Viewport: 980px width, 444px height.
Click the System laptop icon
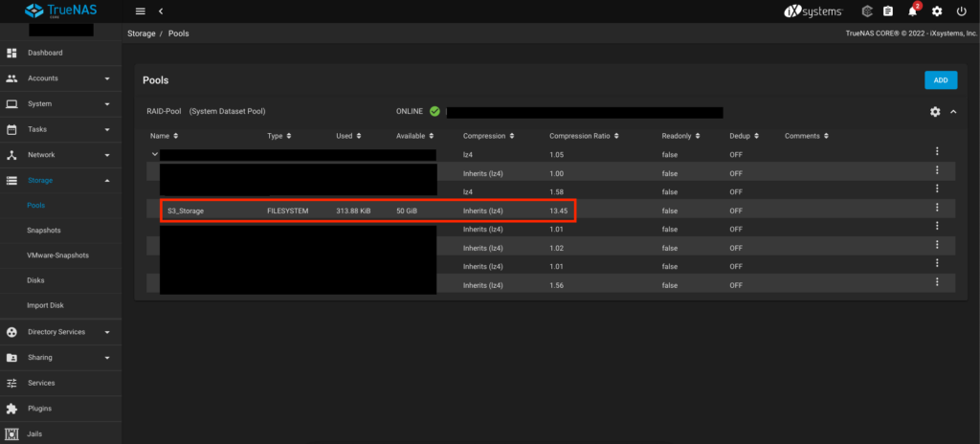point(11,103)
